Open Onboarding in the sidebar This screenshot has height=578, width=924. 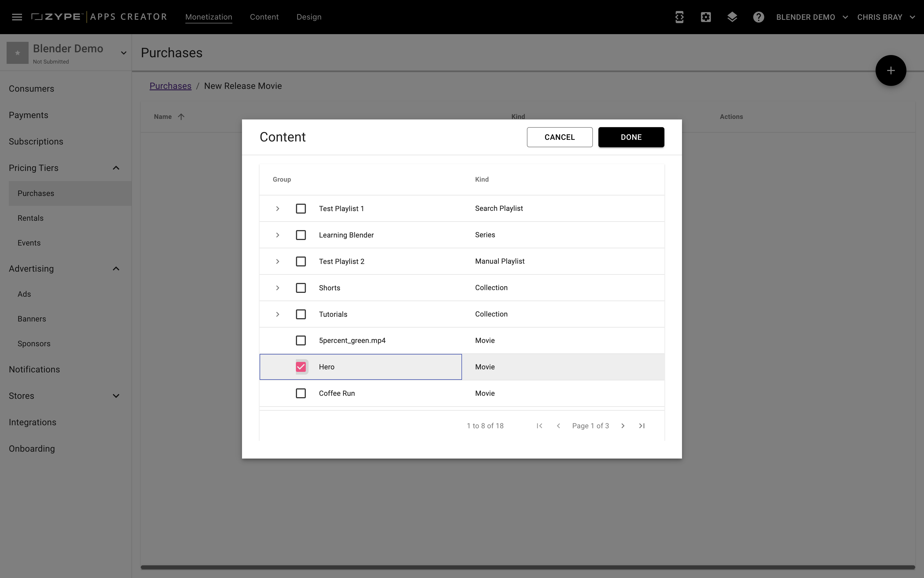(x=32, y=448)
